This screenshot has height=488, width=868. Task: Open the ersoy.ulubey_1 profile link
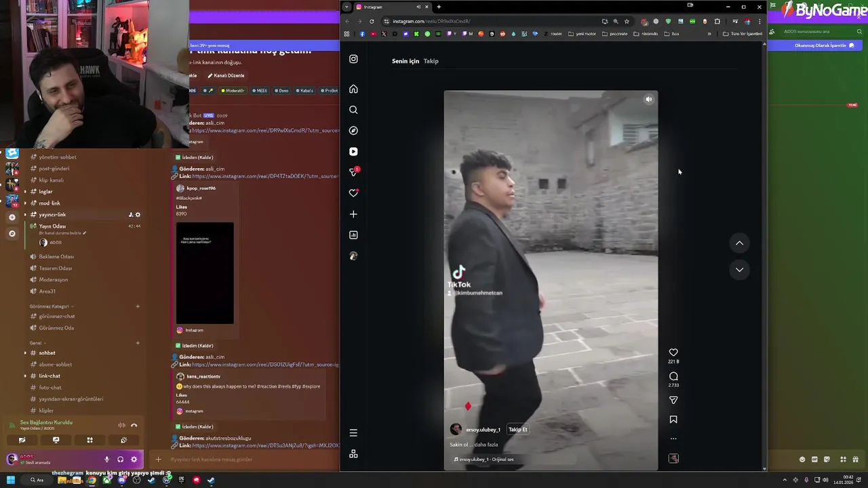[483, 430]
